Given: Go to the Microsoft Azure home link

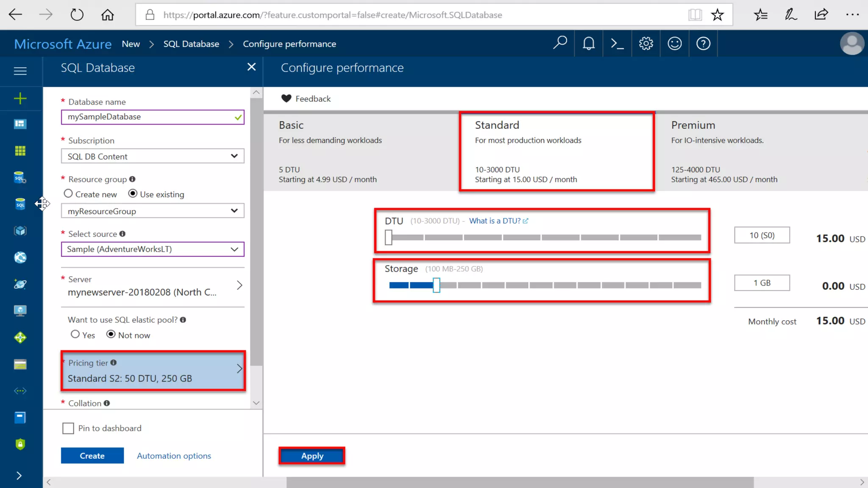Looking at the screenshot, I should pyautogui.click(x=63, y=44).
